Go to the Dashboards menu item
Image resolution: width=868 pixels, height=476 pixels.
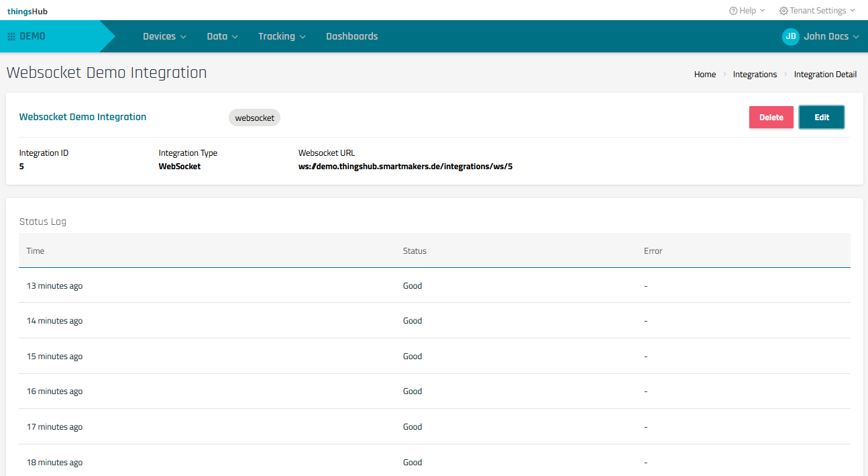click(351, 36)
